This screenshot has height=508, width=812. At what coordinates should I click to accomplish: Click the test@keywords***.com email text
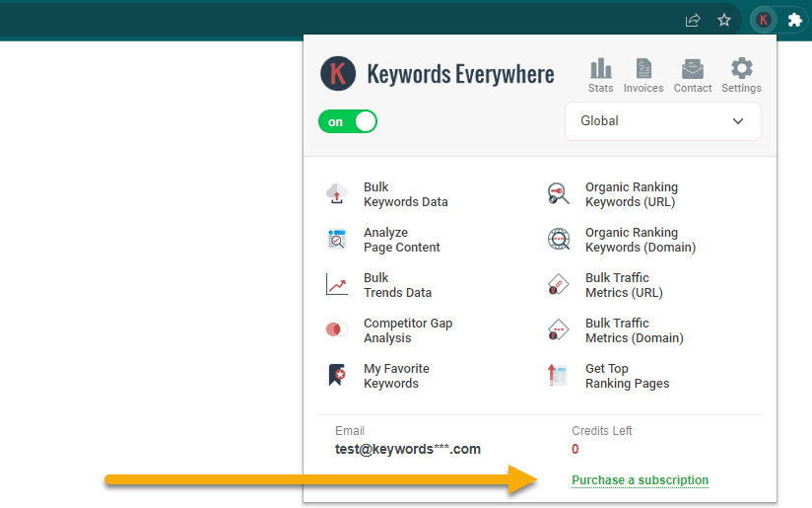tap(408, 449)
